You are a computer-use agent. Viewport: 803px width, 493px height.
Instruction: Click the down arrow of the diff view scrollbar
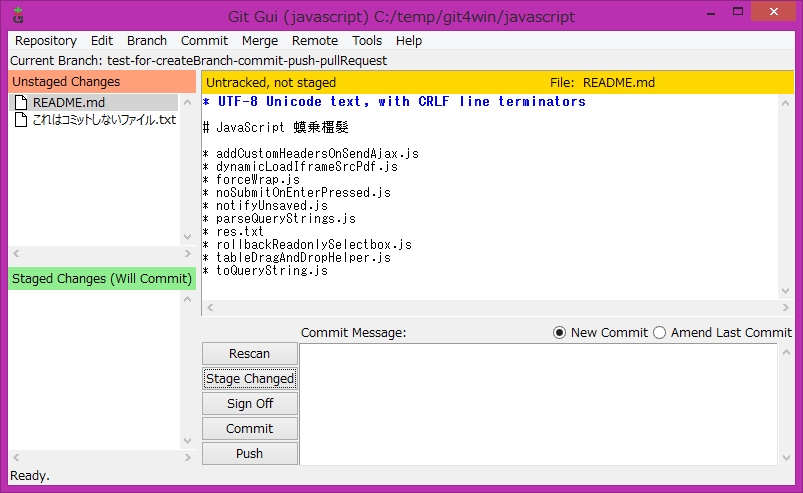(786, 291)
